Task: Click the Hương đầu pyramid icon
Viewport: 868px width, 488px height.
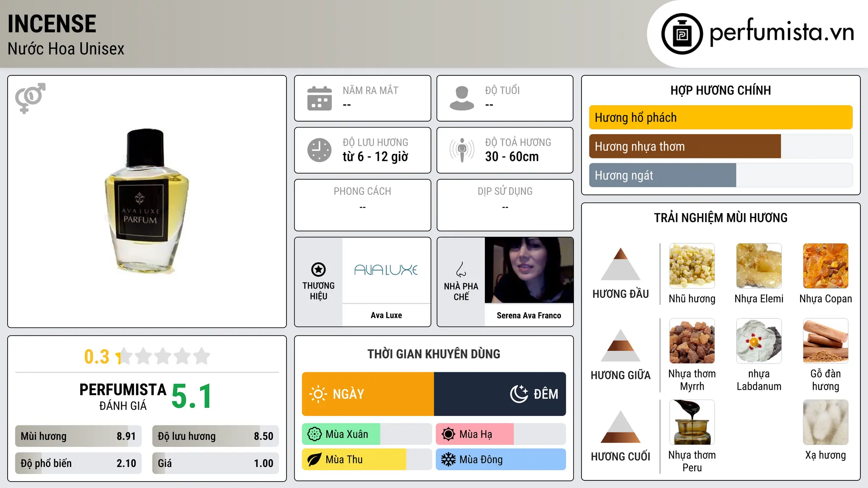Action: pos(620,264)
